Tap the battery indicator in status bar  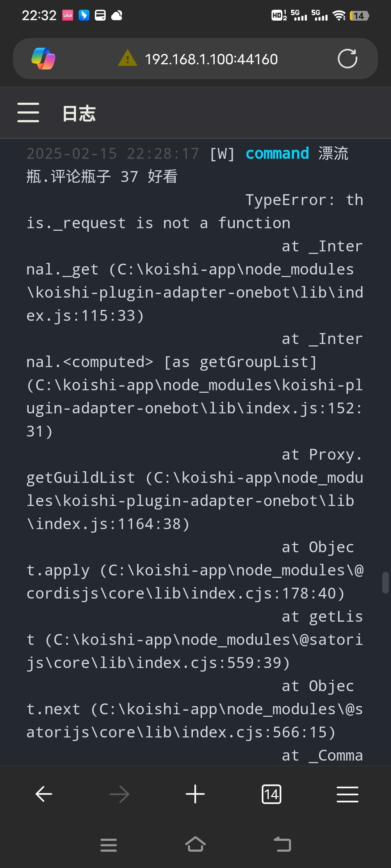359,16
